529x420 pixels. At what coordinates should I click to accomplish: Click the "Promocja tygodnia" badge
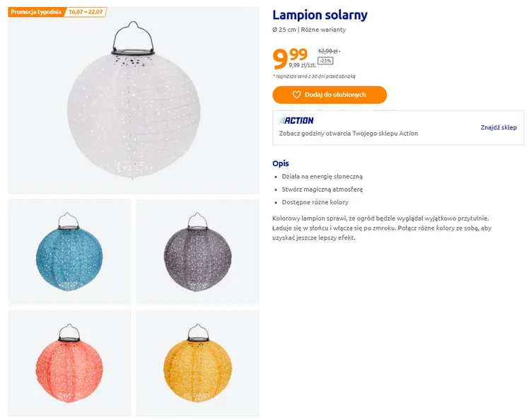(x=35, y=12)
